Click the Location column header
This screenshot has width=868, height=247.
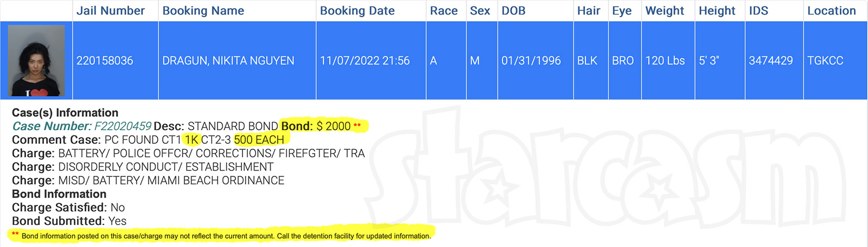point(831,11)
